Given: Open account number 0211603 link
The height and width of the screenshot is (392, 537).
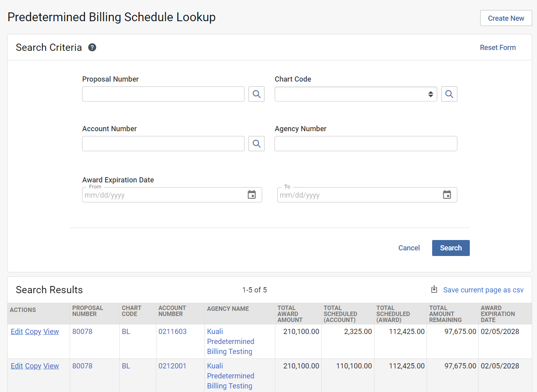Looking at the screenshot, I should [x=172, y=332].
